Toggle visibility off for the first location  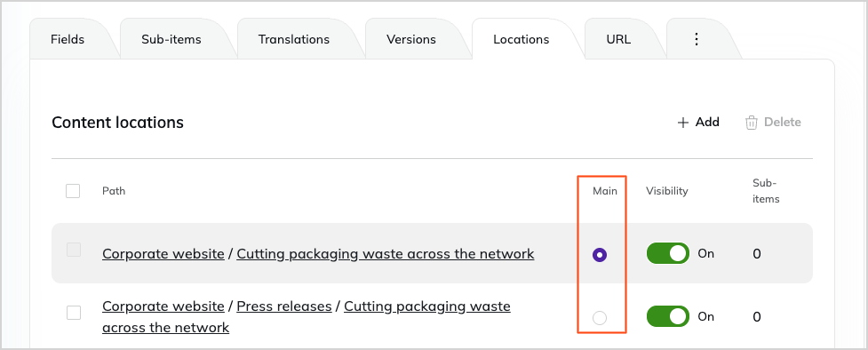click(668, 254)
